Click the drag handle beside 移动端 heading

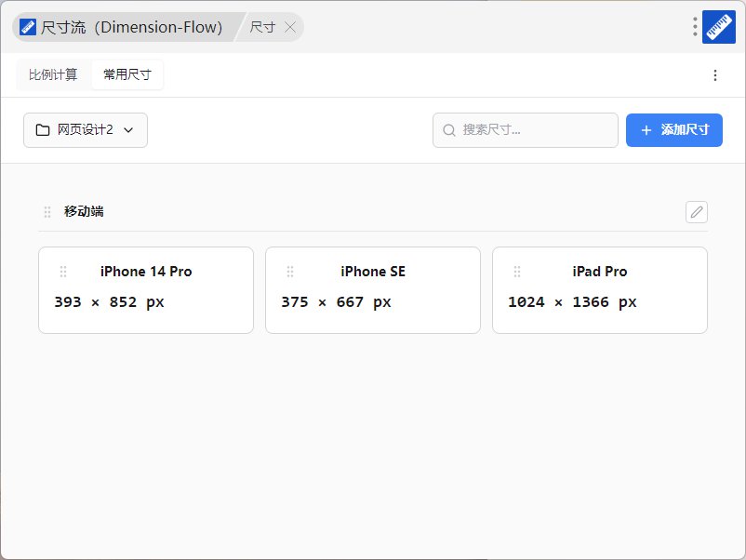[47, 212]
